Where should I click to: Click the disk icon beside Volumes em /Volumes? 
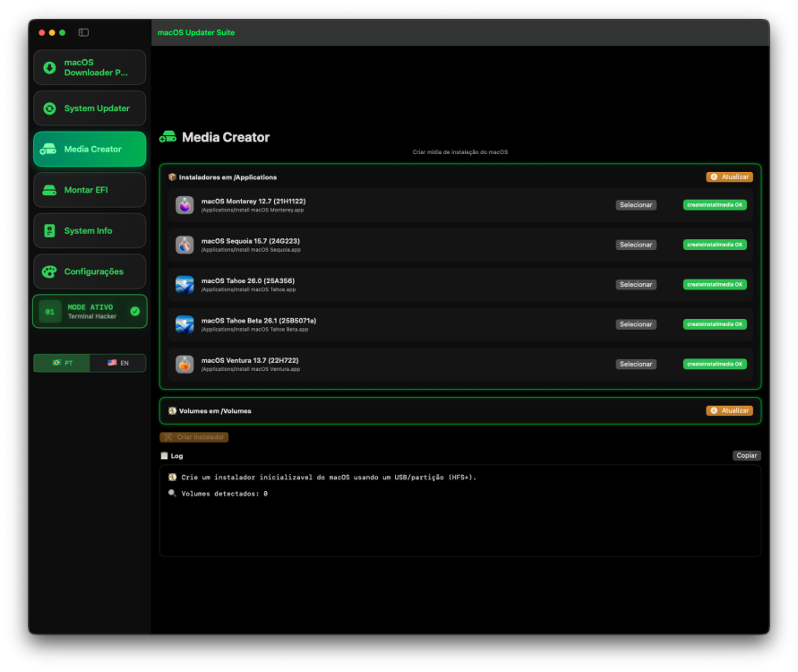(x=172, y=411)
